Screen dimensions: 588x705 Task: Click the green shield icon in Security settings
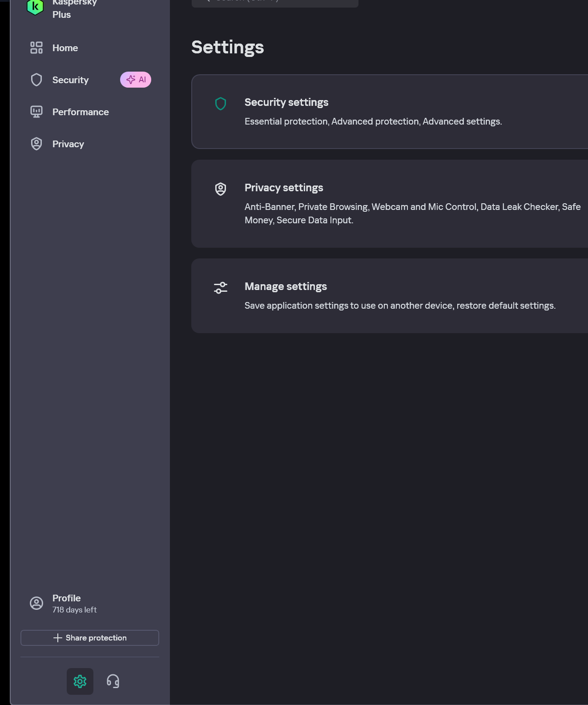pos(221,104)
